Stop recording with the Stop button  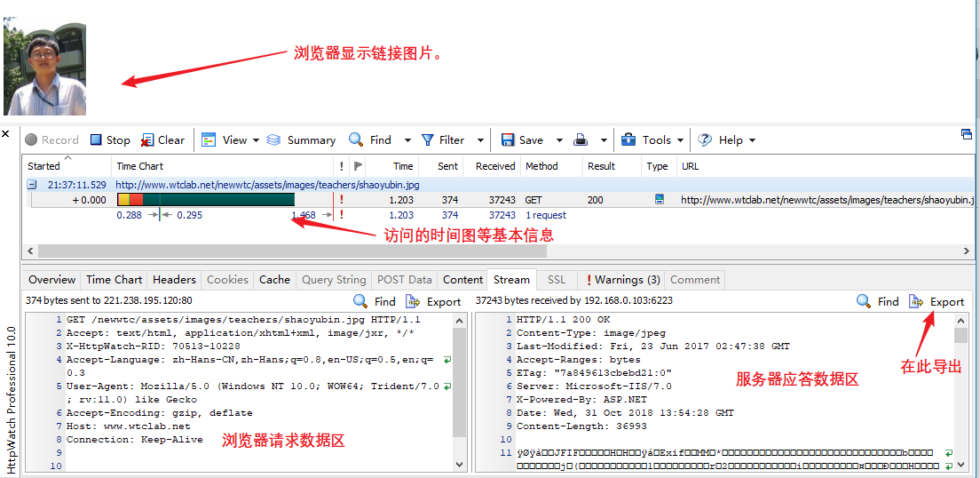point(110,140)
